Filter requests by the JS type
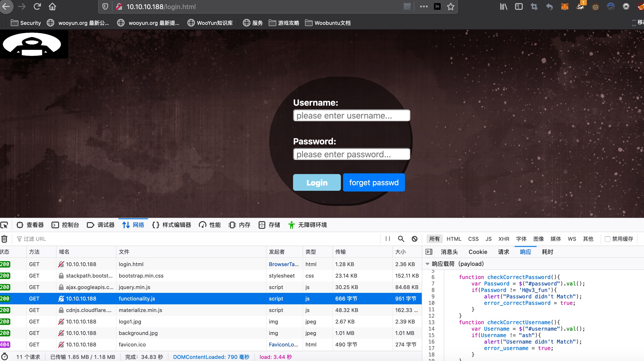The image size is (644, 361). click(x=488, y=239)
